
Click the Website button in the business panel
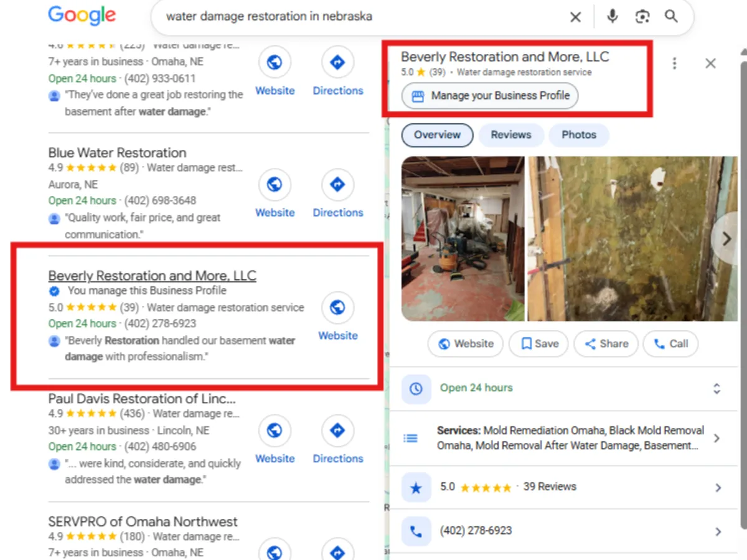466,343
